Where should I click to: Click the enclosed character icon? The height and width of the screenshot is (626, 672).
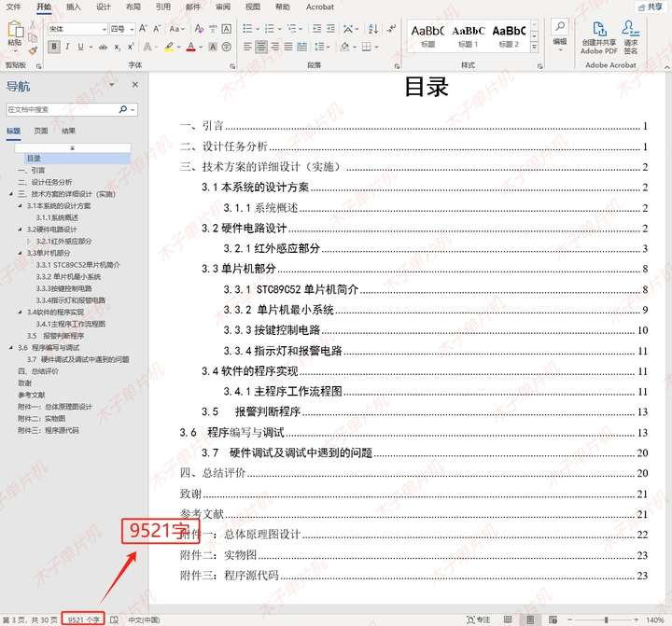227,47
